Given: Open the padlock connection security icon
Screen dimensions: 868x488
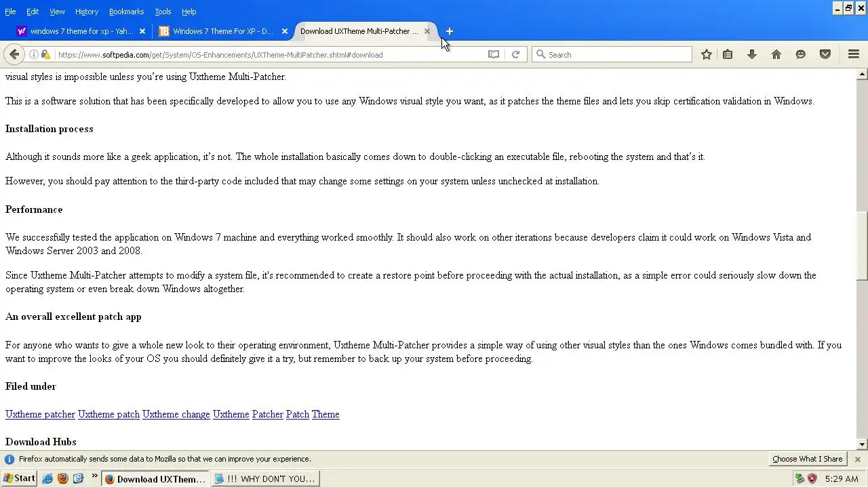Looking at the screenshot, I should pos(45,54).
